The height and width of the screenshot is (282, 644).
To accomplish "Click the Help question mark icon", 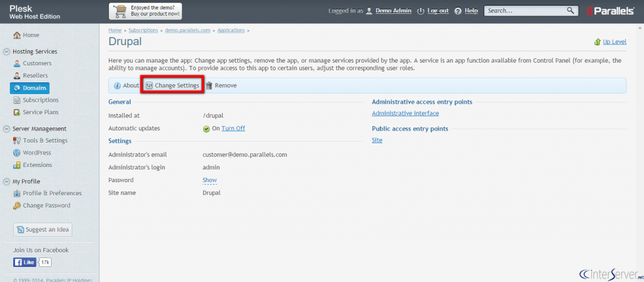I will (458, 11).
